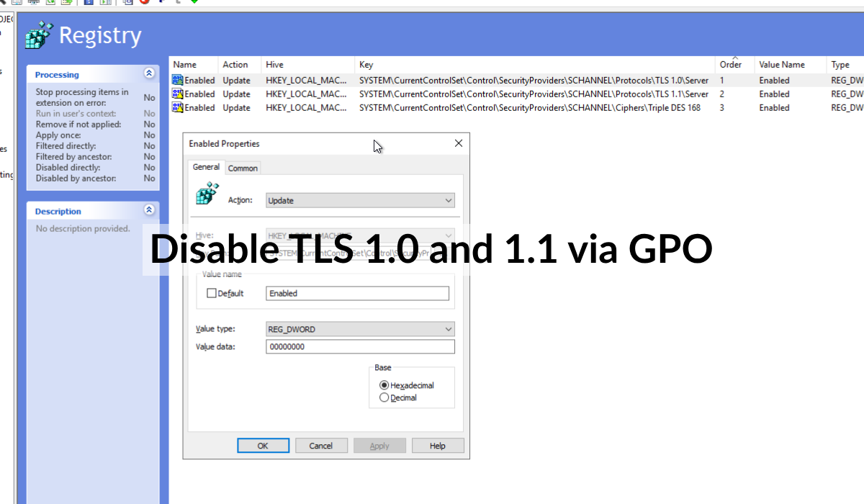Check the Default checkbox for value name
This screenshot has height=504, width=864.
212,293
